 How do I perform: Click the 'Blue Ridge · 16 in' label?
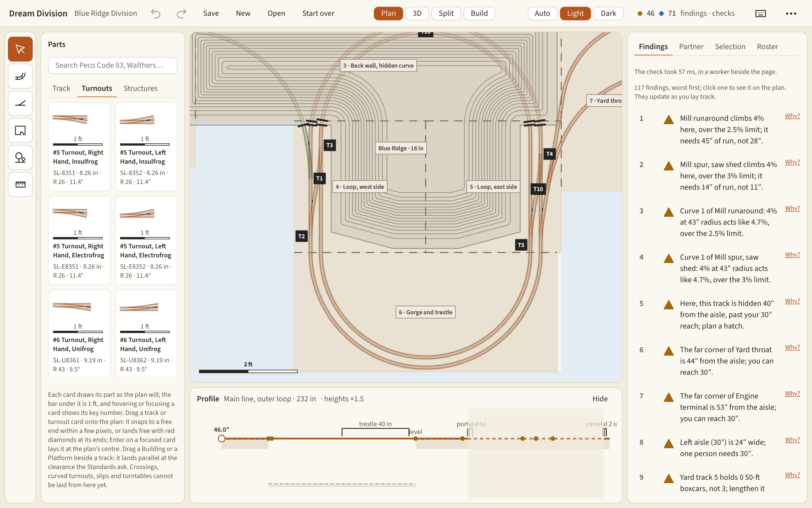(401, 148)
